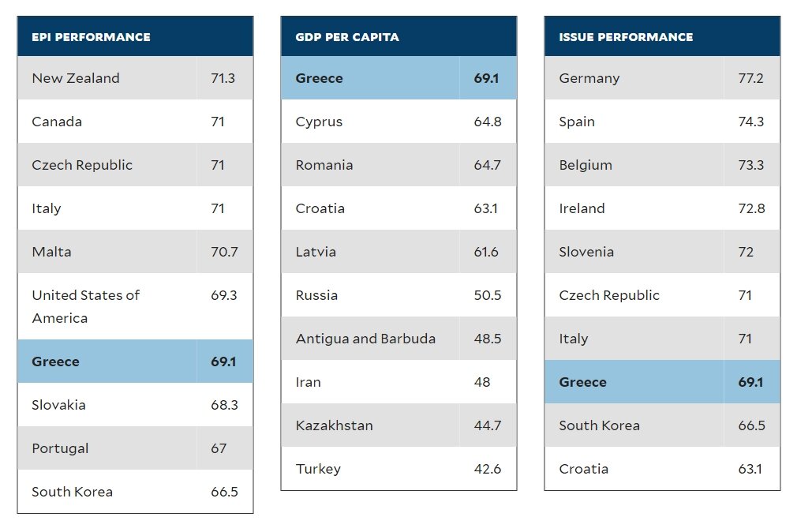The height and width of the screenshot is (532, 797).
Task: Click highlighted Greece row in EPI Performance
Action: pos(135,361)
